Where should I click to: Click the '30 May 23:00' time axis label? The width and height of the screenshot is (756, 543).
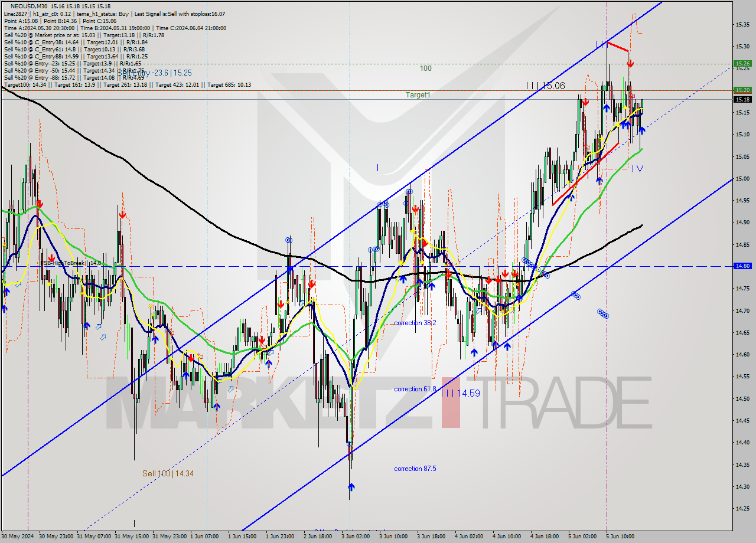[56, 537]
